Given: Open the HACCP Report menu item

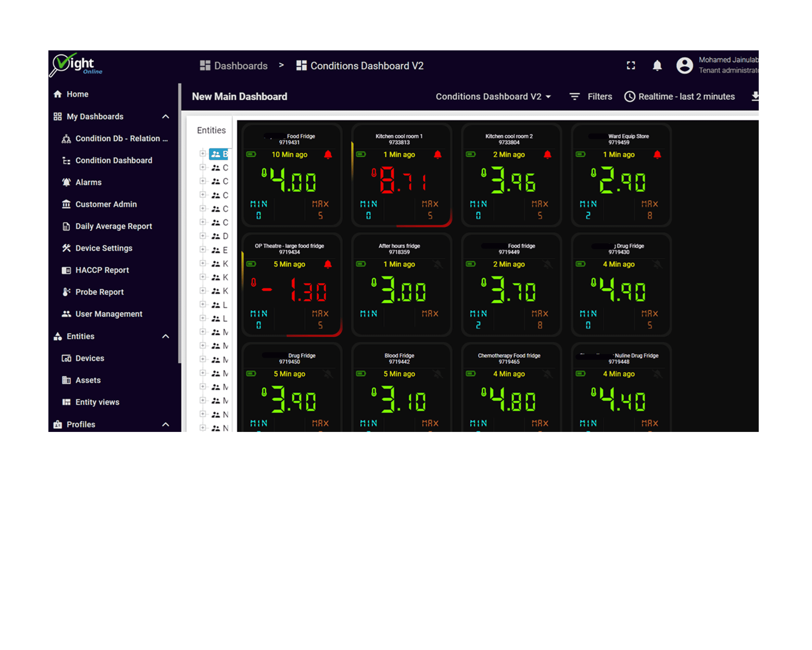Looking at the screenshot, I should click(x=102, y=270).
